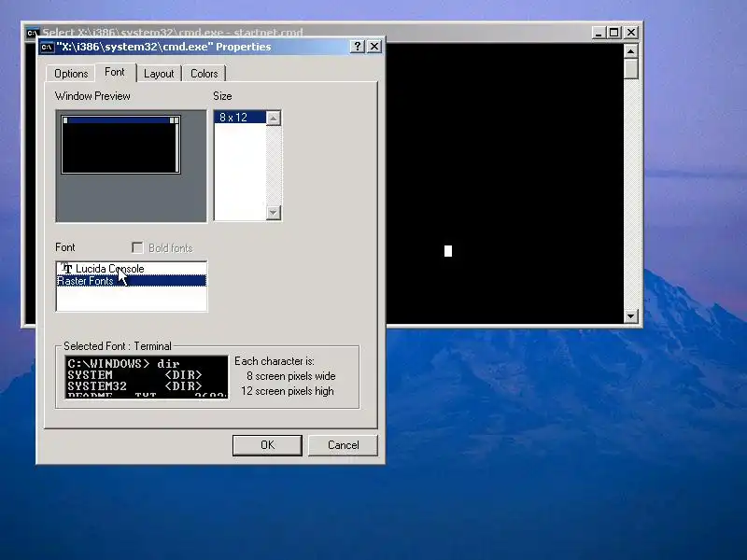The height and width of the screenshot is (560, 747).
Task: Select Lucida Console in the font list
Action: (132, 269)
